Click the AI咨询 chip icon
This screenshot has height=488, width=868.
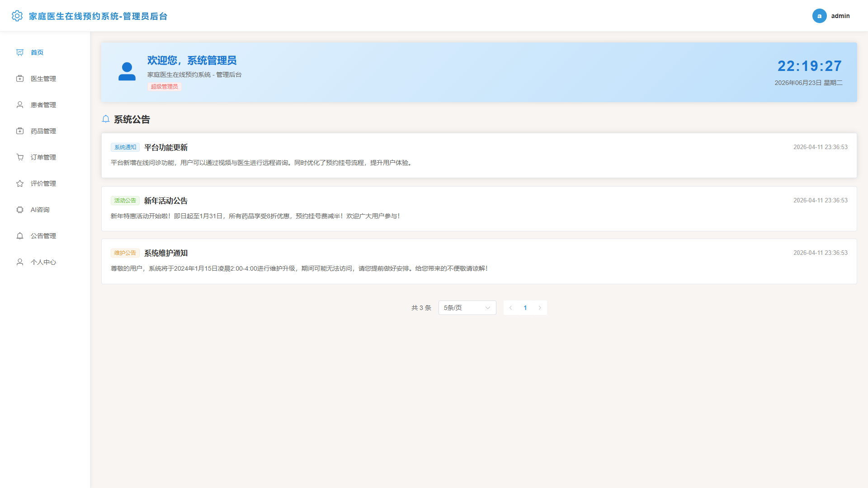tap(20, 210)
